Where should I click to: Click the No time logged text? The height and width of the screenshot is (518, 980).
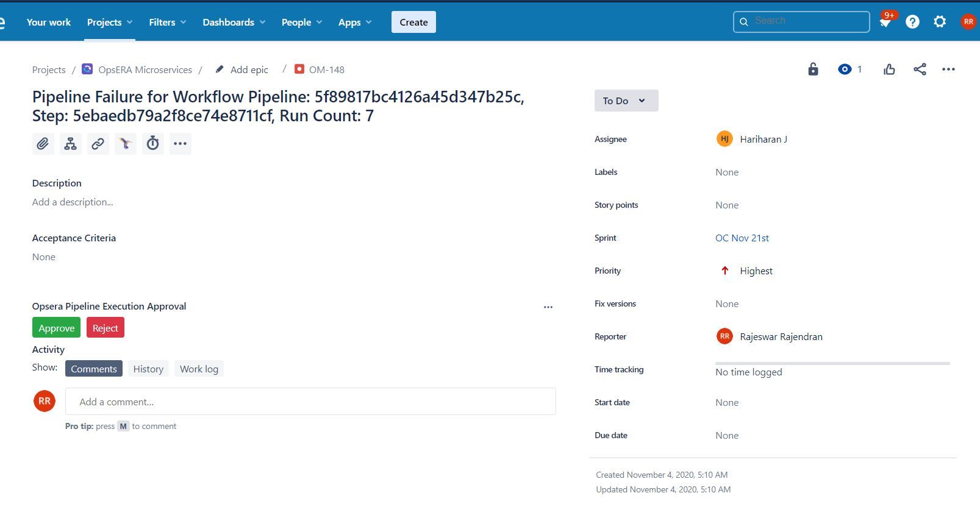749,372
